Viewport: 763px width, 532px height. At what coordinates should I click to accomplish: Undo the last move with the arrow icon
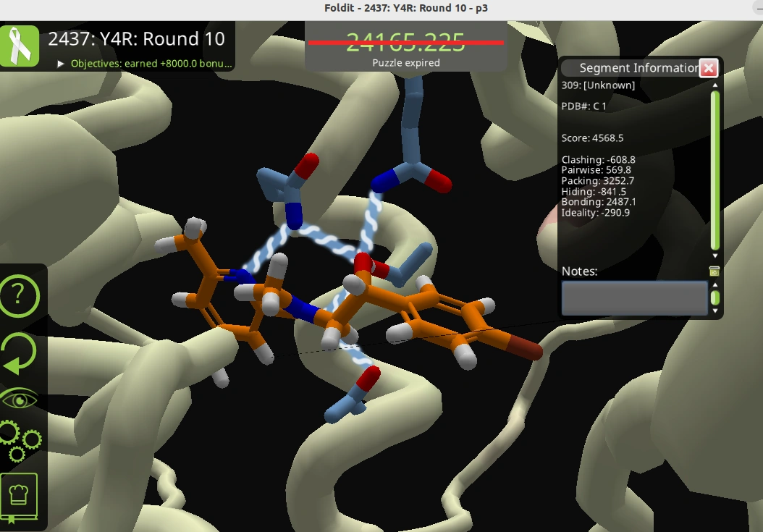point(20,352)
